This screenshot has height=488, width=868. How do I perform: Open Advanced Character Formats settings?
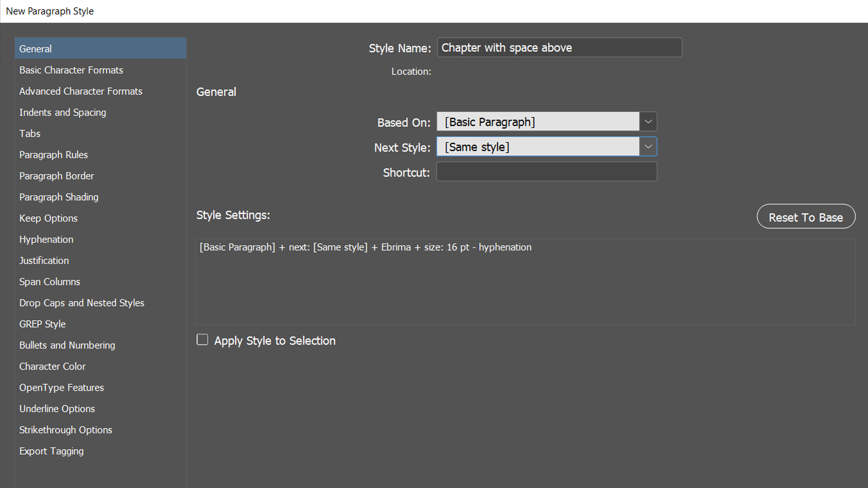pos(80,91)
